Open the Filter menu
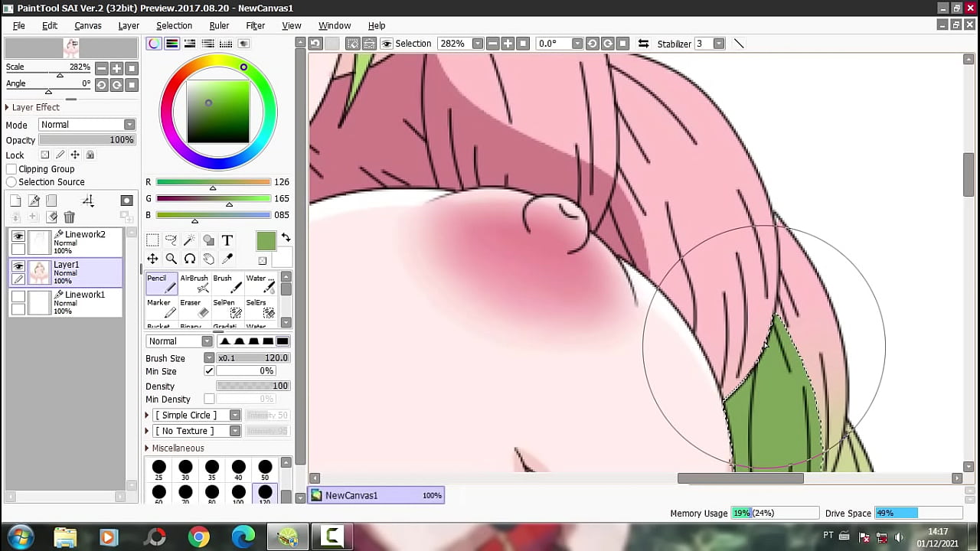This screenshot has height=551, width=980. [x=255, y=25]
